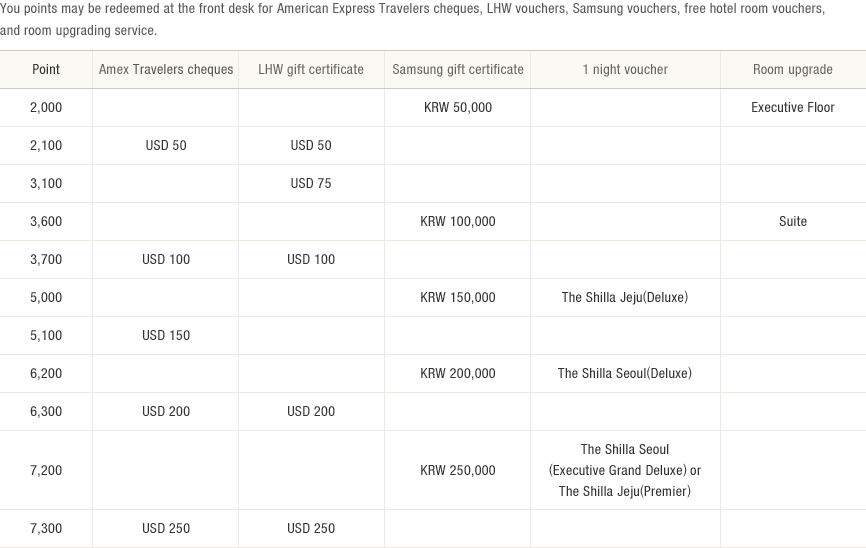Select the KRW 250,000 cell
Viewport: 866px width, 548px height.
tap(458, 471)
